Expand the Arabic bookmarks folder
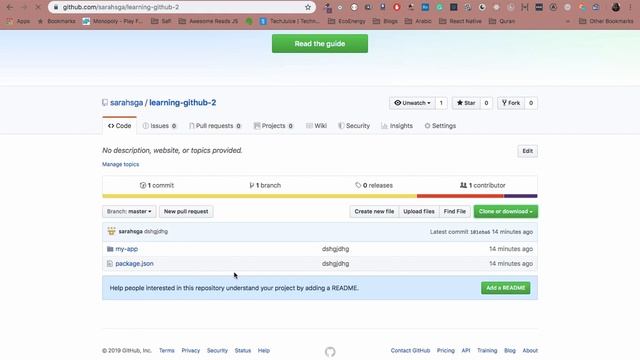Viewport: 640px width, 360px height. click(x=418, y=21)
